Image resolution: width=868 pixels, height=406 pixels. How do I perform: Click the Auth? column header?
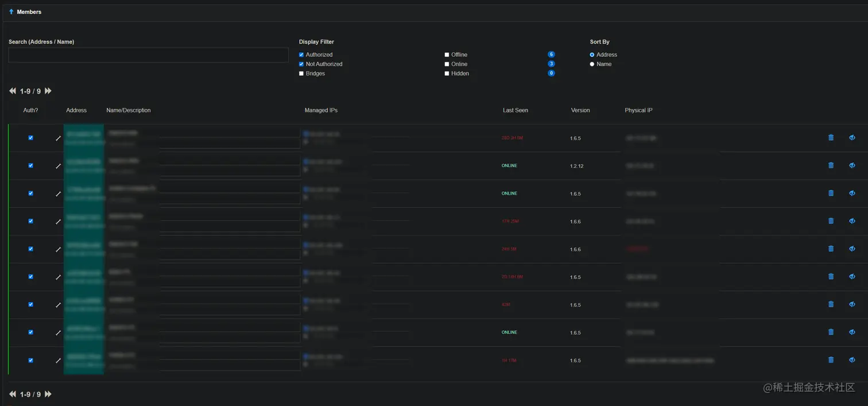pyautogui.click(x=30, y=110)
